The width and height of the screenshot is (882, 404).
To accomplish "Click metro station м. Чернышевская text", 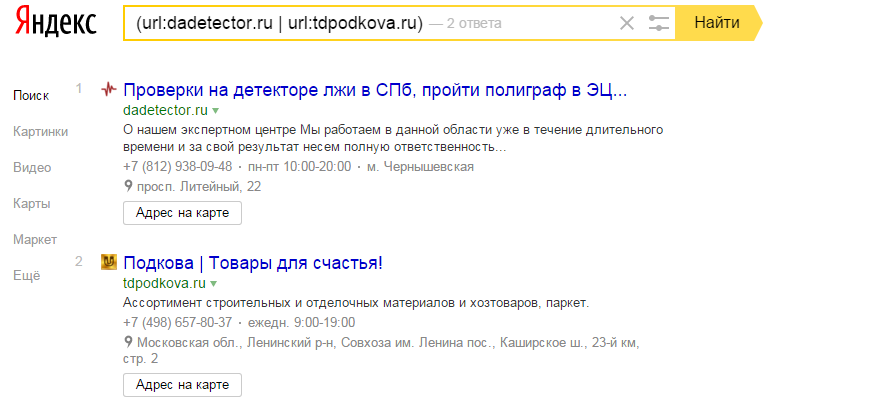I will 420,167.
